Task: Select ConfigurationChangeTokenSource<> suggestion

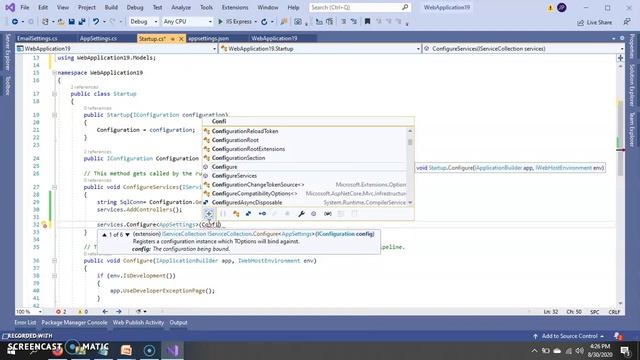Action: pos(304,185)
